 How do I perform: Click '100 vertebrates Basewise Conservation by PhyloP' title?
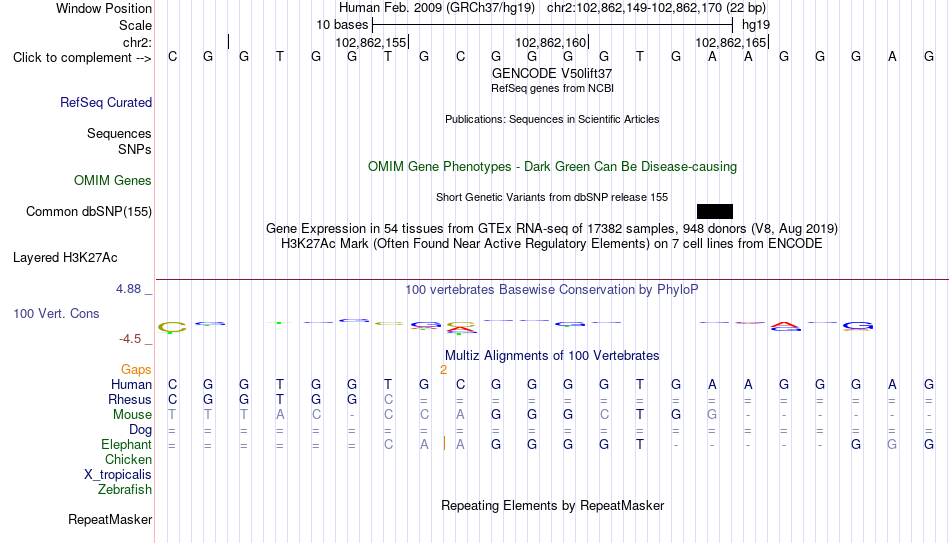point(552,290)
